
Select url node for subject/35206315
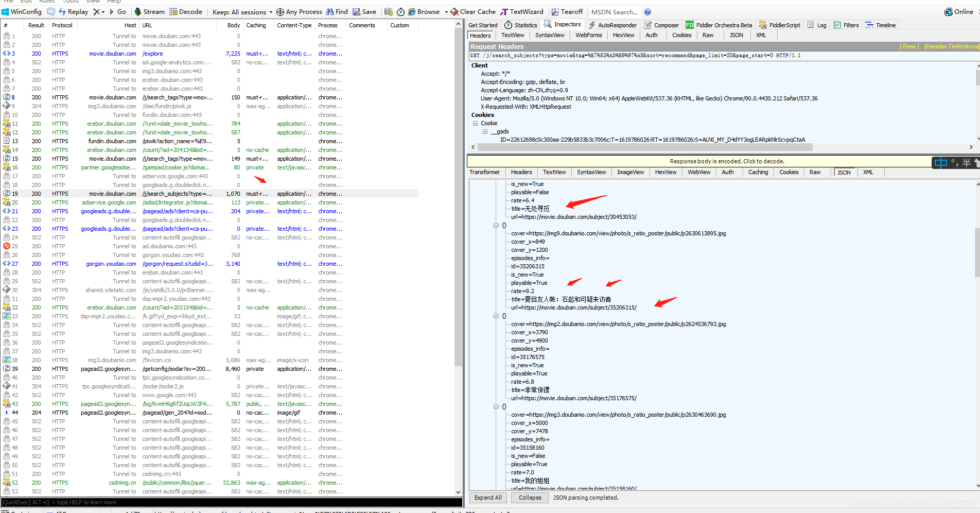[573, 308]
